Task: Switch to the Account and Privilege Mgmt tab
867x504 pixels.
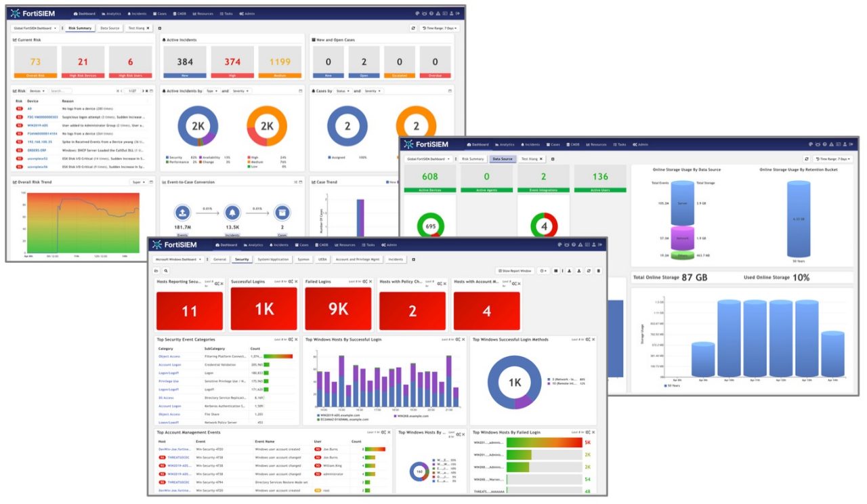Action: coord(357,259)
